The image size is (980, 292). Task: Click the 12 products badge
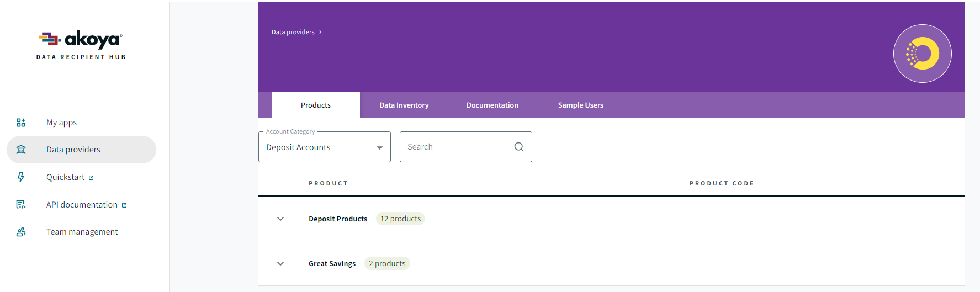point(400,219)
